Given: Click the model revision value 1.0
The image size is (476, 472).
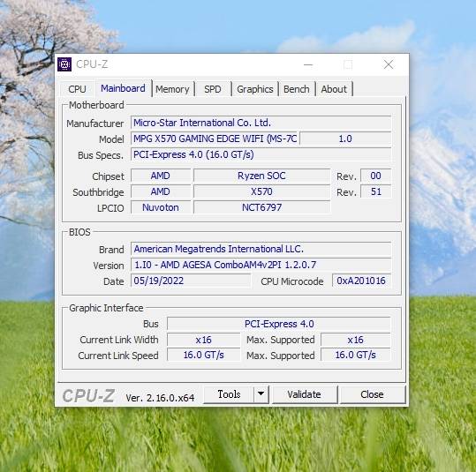Looking at the screenshot, I should [345, 139].
